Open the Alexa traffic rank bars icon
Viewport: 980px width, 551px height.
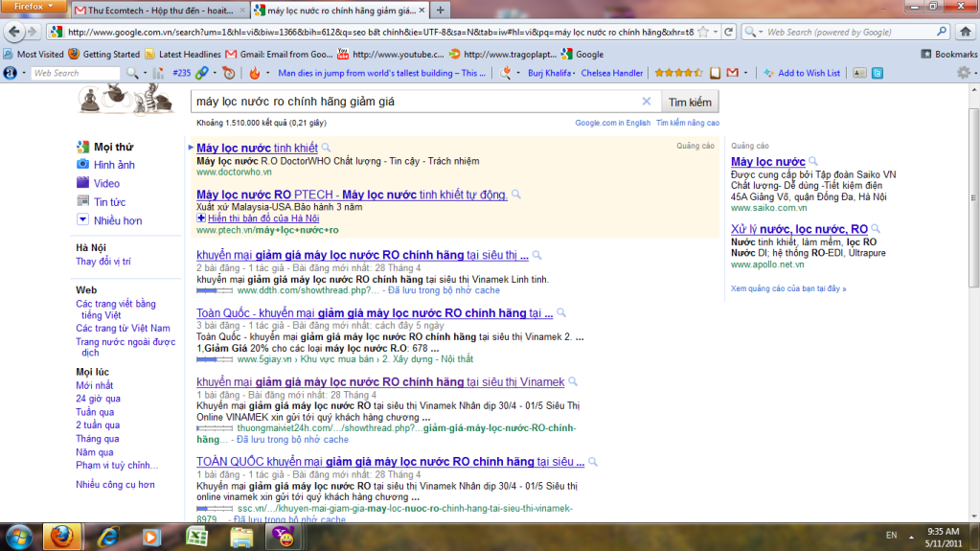[x=159, y=73]
